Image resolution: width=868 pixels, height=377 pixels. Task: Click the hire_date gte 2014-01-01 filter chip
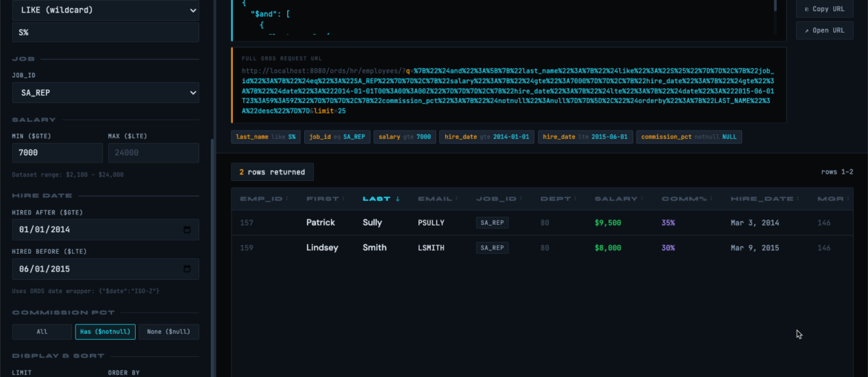(x=486, y=137)
